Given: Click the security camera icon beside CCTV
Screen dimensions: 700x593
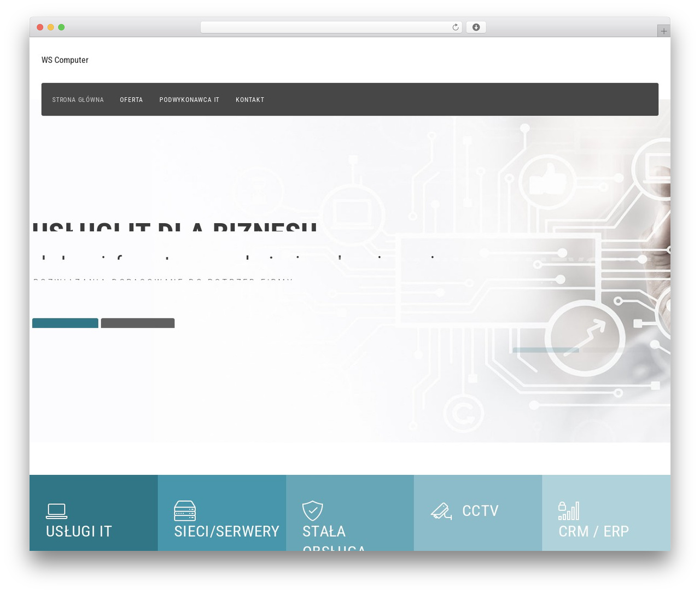Looking at the screenshot, I should pos(441,511).
